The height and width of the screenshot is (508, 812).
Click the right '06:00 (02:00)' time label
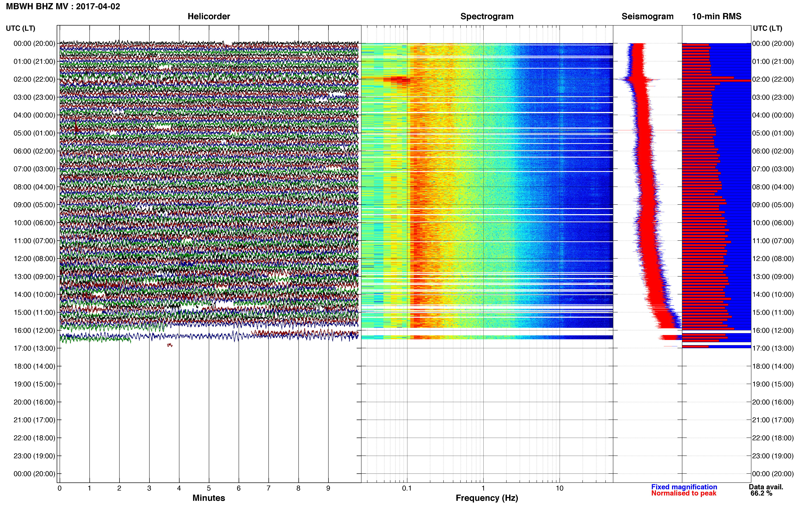(x=773, y=151)
